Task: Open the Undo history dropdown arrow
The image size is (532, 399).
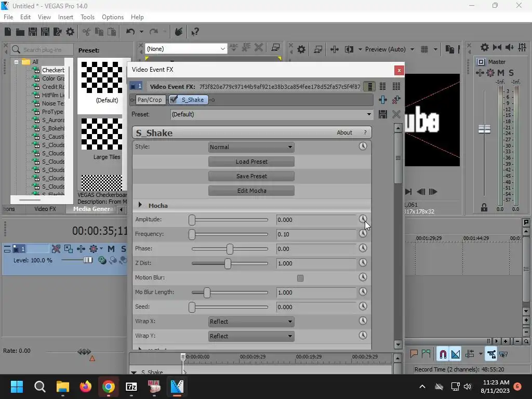Action: click(141, 32)
